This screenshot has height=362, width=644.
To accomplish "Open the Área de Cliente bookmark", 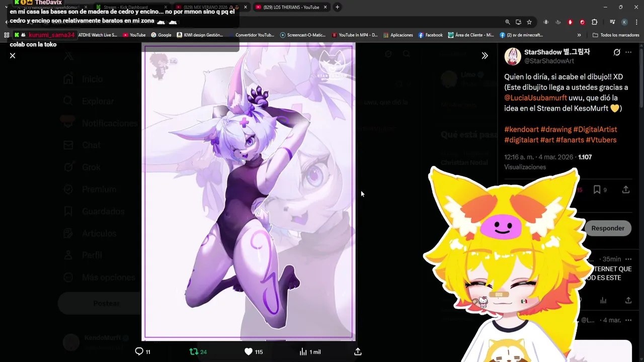I will pyautogui.click(x=471, y=35).
